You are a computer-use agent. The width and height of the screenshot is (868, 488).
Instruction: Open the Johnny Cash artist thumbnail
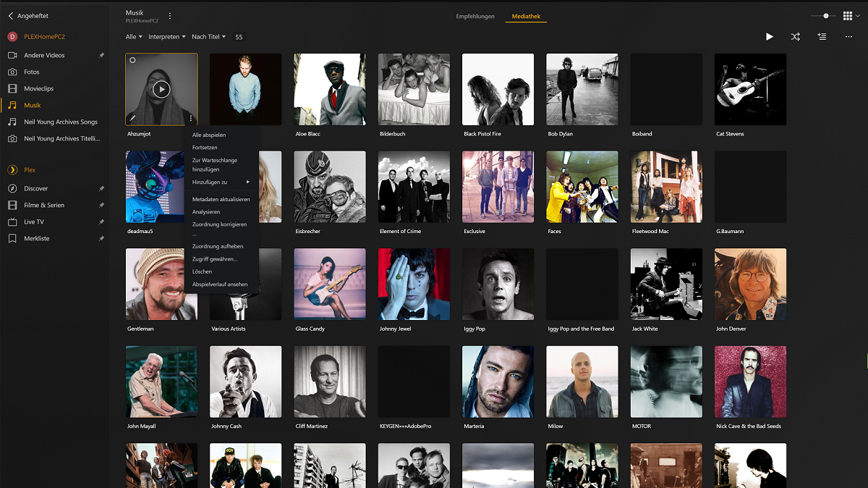coord(246,382)
